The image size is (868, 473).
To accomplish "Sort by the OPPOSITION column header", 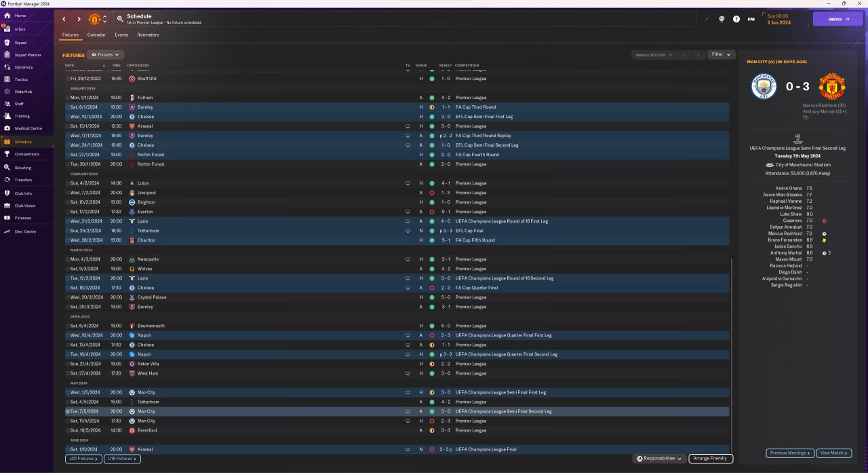I will click(138, 65).
